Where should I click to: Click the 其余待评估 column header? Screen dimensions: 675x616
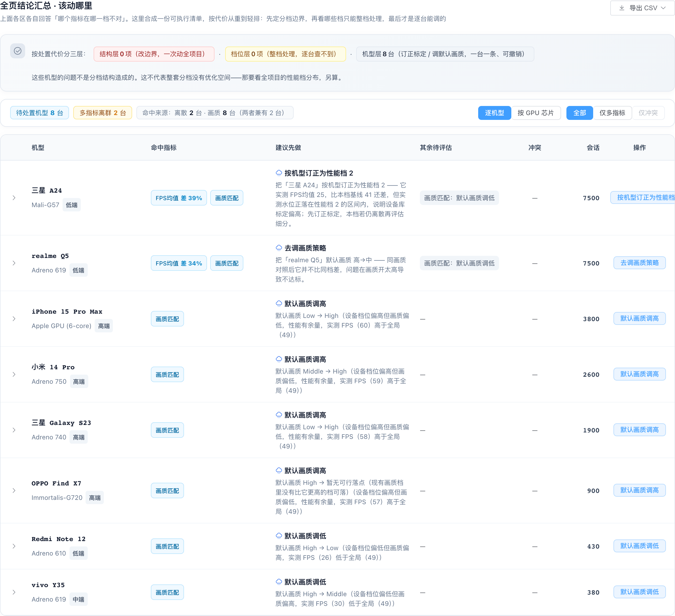click(x=436, y=148)
